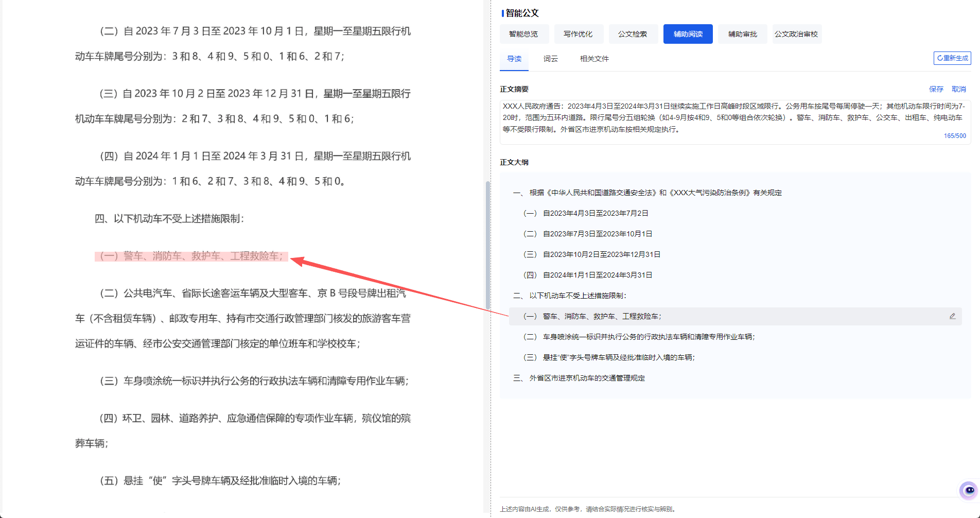Screen dimensions: 980x518
Task: Click document line 环卫、园林、道路养护
Action: (x=243, y=430)
